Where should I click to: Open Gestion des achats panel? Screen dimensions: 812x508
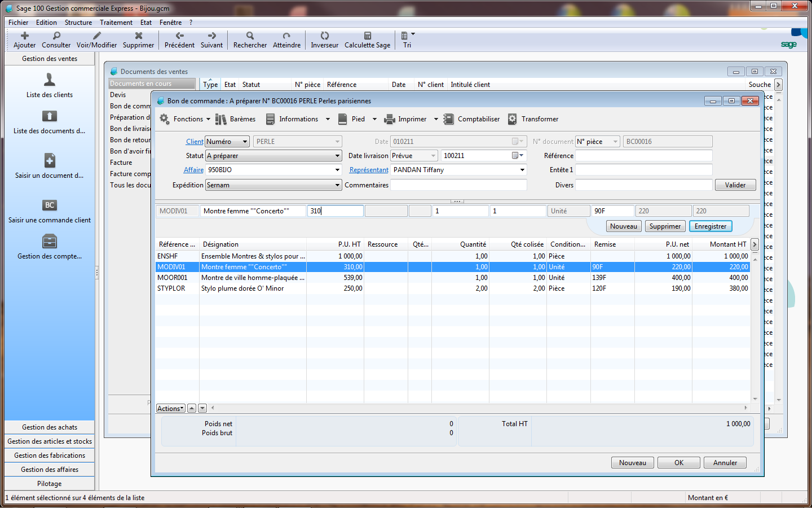click(x=50, y=427)
